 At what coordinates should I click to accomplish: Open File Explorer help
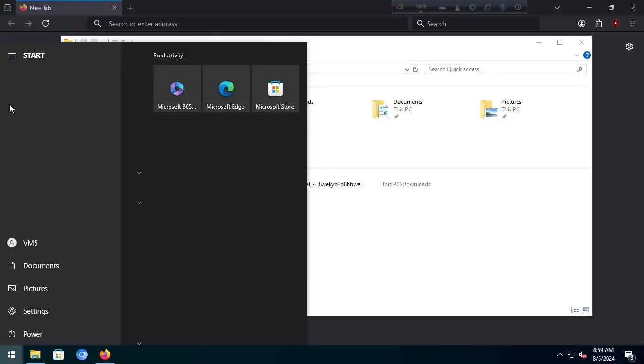click(587, 55)
